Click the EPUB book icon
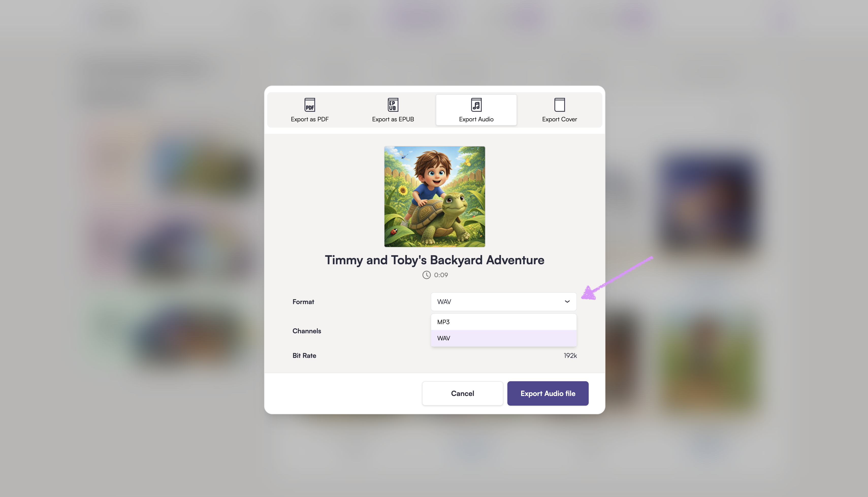The image size is (868, 497). (x=393, y=105)
